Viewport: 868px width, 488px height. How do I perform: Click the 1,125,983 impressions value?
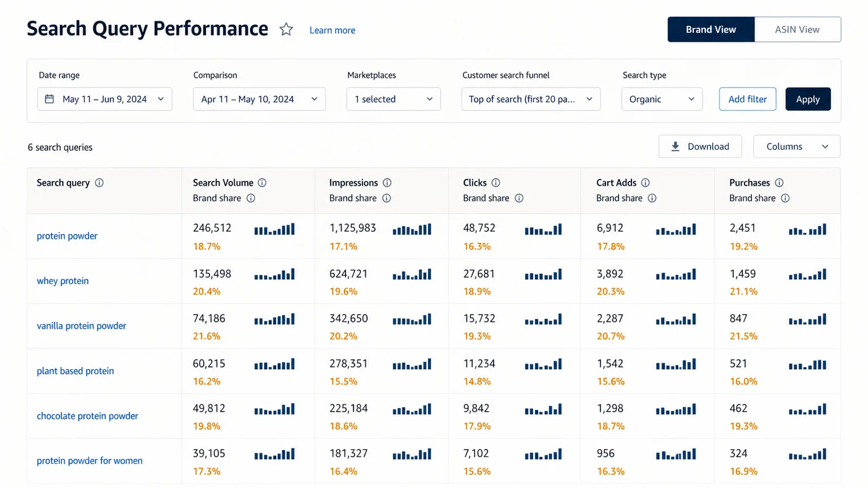point(353,228)
